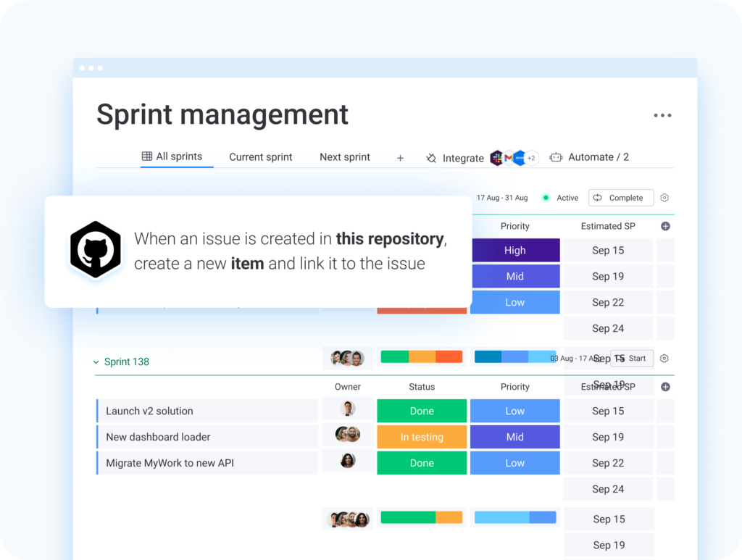Open the Integrate menu
Screen dimensions: 742x560
[x=463, y=158]
